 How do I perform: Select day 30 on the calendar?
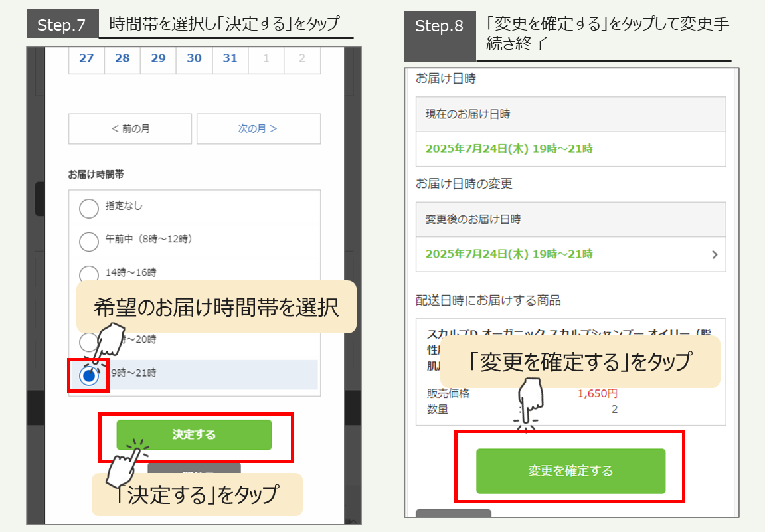tap(194, 59)
